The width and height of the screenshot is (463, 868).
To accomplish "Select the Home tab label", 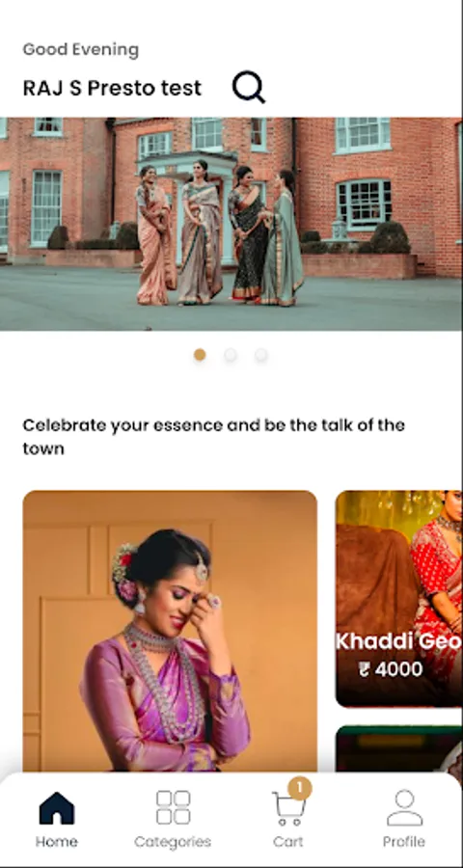I will [x=57, y=842].
